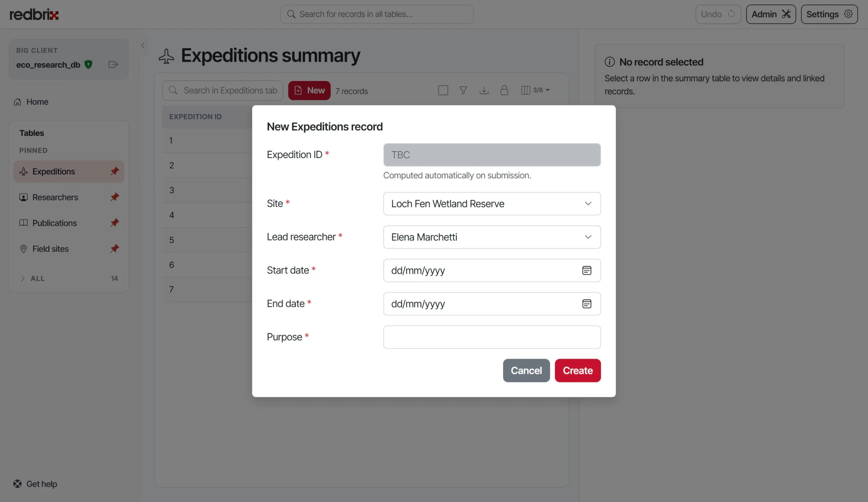
Task: Click the Undo button
Action: [x=718, y=14]
